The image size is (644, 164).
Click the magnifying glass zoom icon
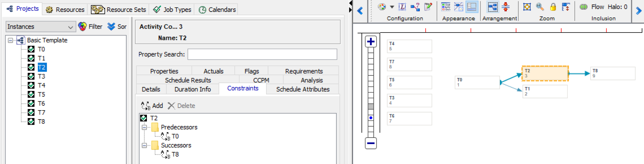pos(540,7)
